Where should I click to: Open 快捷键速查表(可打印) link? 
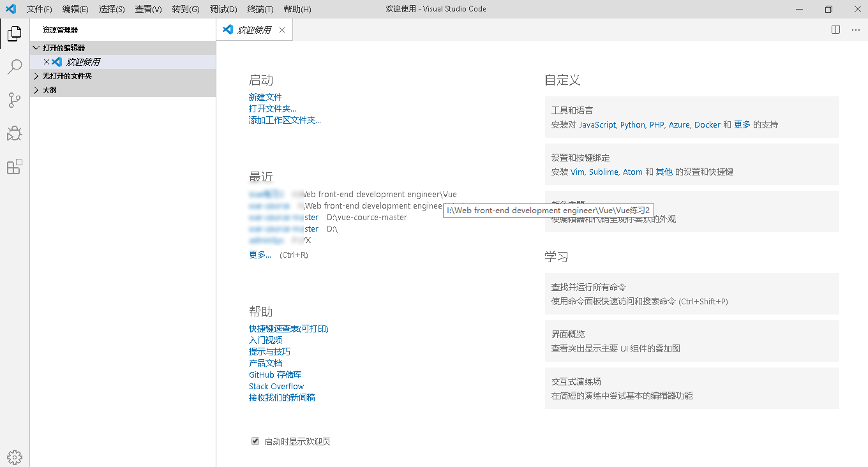pos(288,329)
